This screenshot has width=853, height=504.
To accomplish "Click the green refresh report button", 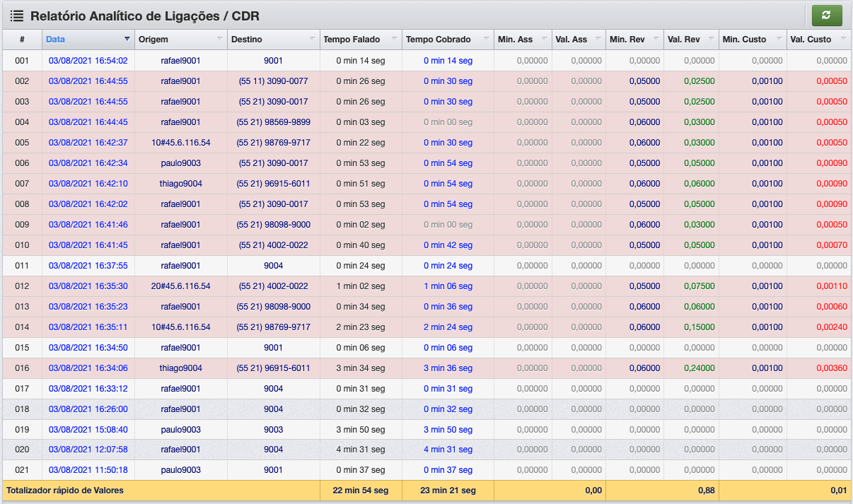I will [x=827, y=15].
